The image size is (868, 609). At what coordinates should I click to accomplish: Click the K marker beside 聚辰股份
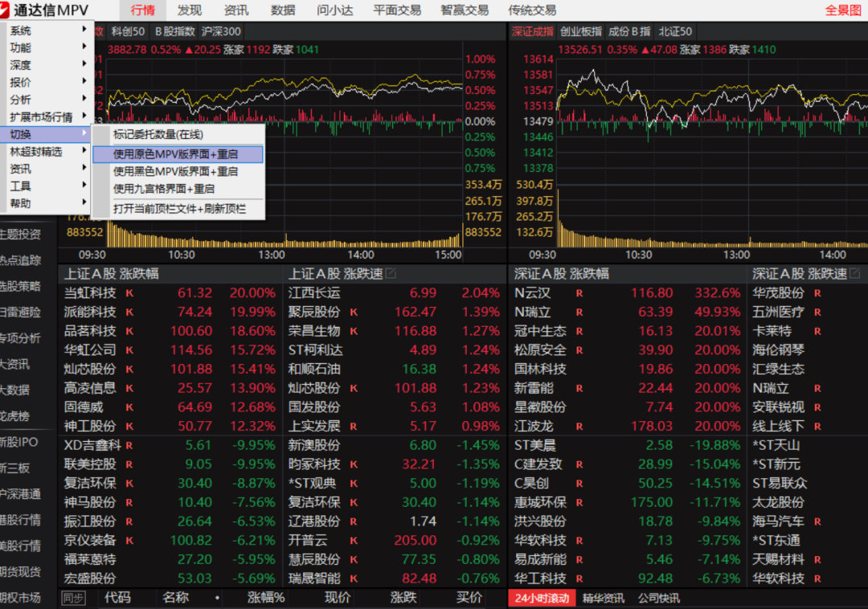pyautogui.click(x=353, y=312)
